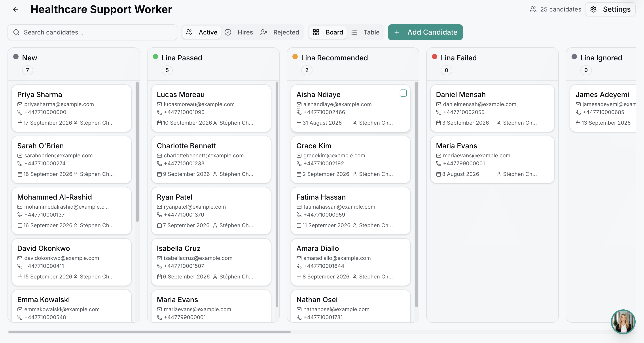
Task: Click the Add Candidate button
Action: tap(425, 32)
